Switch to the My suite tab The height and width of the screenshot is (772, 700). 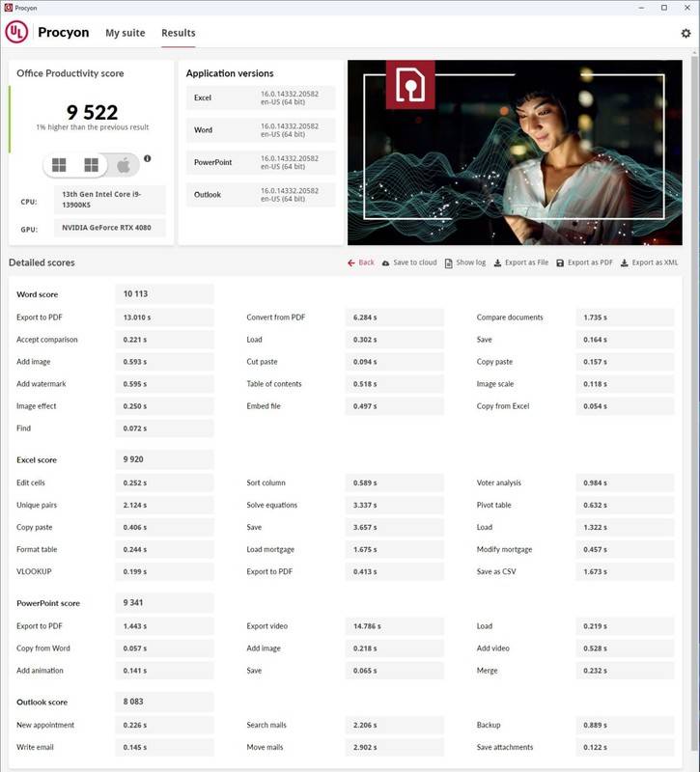point(126,33)
